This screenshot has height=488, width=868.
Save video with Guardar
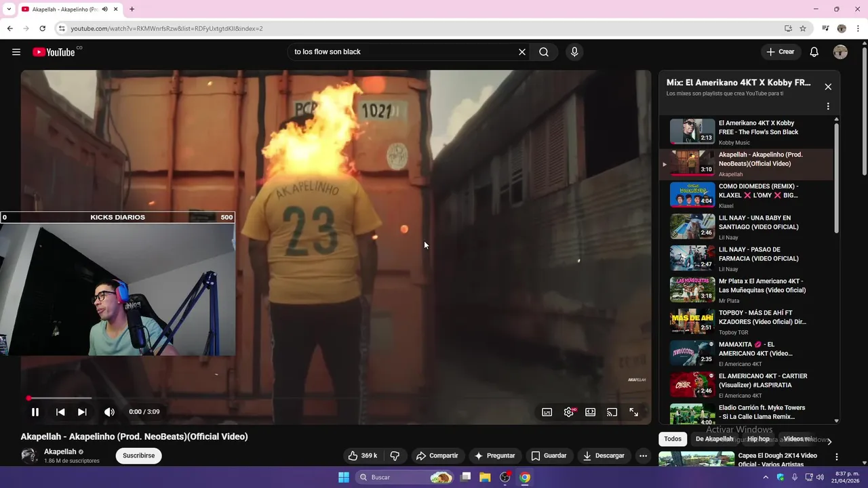coord(549,455)
